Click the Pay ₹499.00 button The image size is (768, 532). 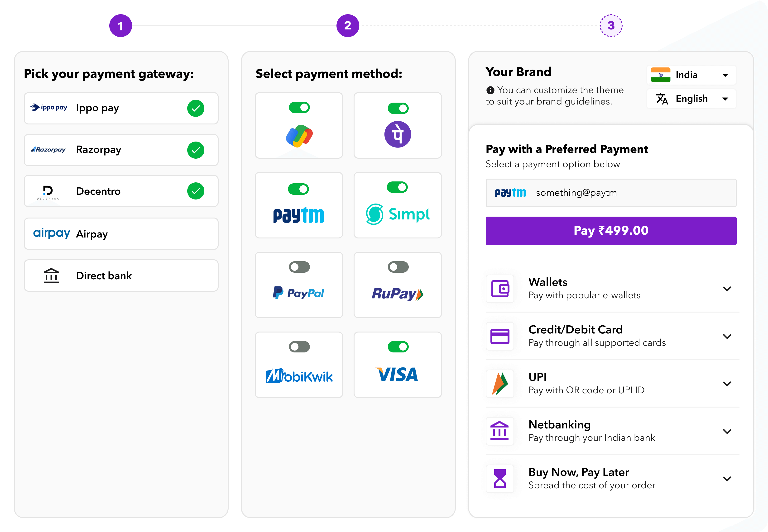point(611,231)
